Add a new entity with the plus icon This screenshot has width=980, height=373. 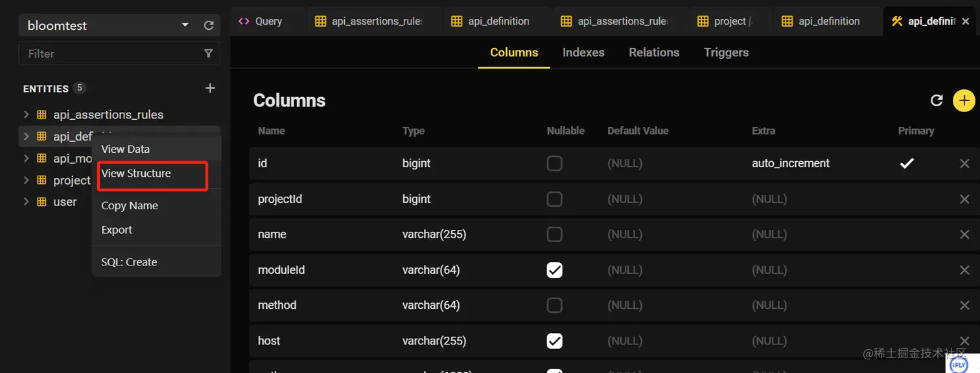(x=209, y=87)
